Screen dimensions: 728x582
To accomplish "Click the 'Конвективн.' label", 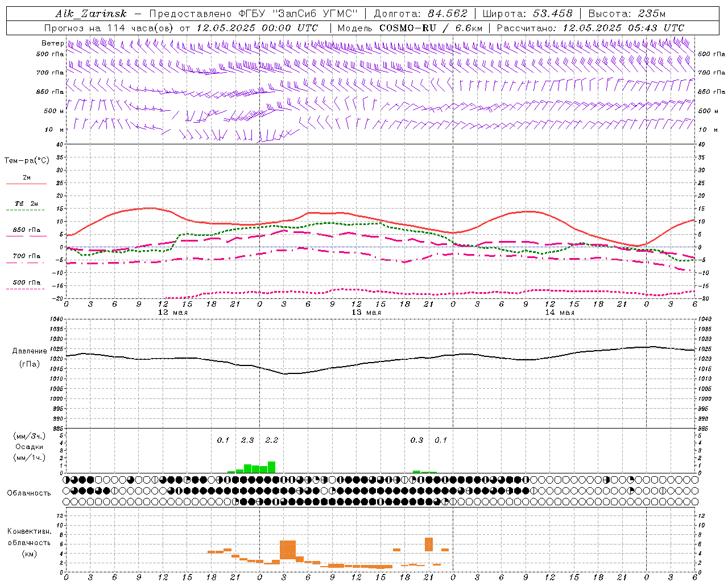I will coord(29,531).
